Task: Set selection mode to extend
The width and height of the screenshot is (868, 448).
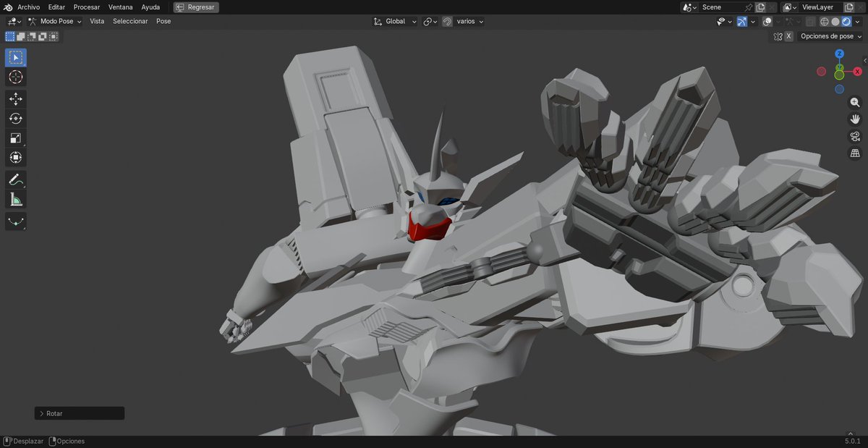Action: pos(21,36)
